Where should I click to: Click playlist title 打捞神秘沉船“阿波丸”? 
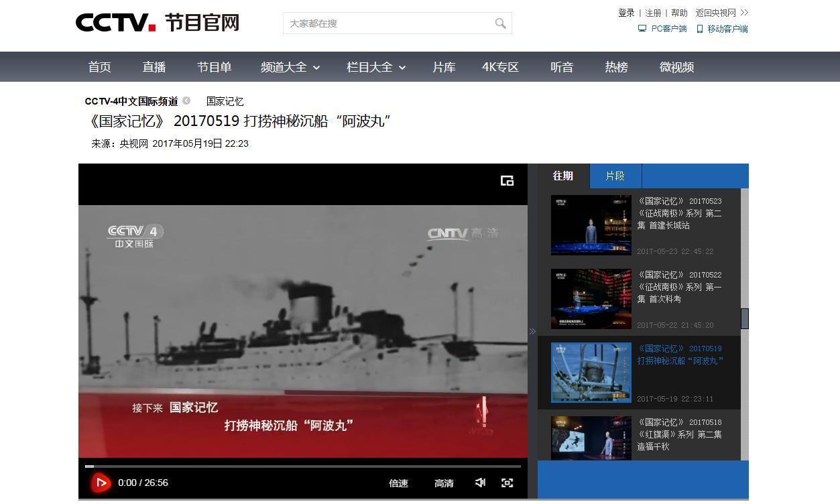(679, 355)
